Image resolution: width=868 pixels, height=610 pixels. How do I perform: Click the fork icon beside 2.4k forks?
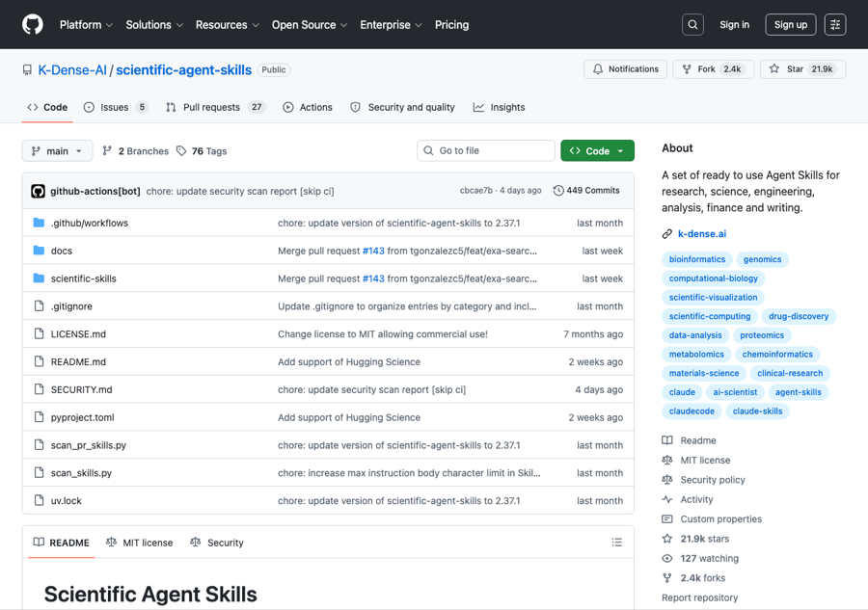click(667, 578)
